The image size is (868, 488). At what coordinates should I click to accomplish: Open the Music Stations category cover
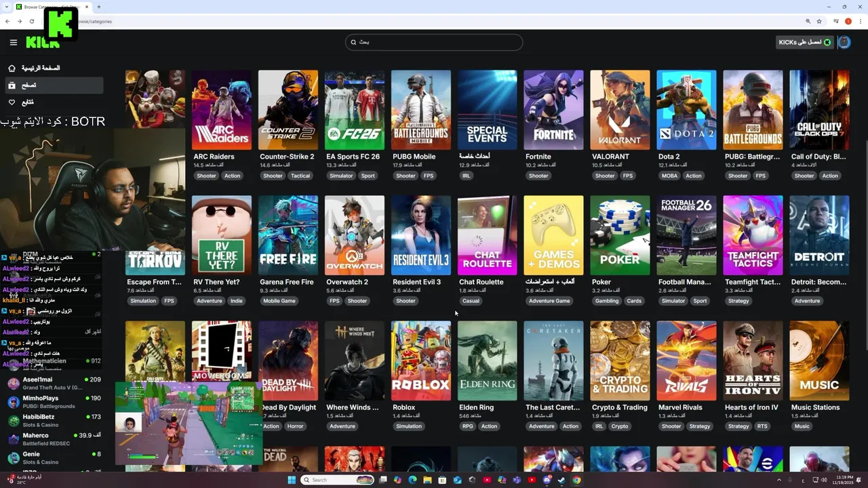(x=819, y=361)
